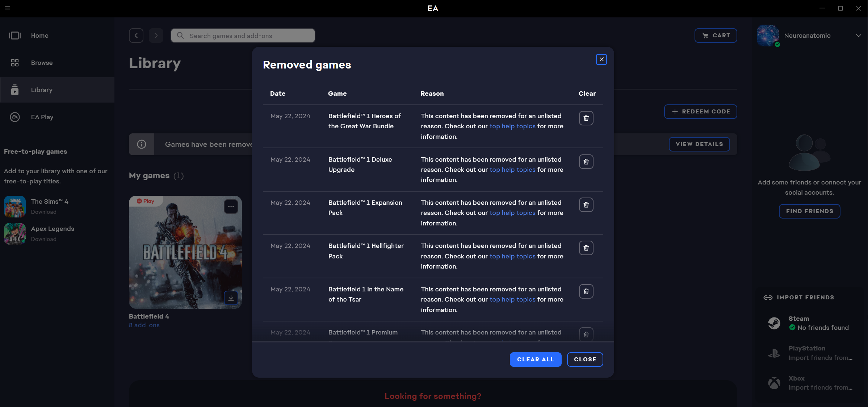The image size is (868, 407).
Task: Clear the In the Name of the Tsar entry
Action: (x=586, y=291)
